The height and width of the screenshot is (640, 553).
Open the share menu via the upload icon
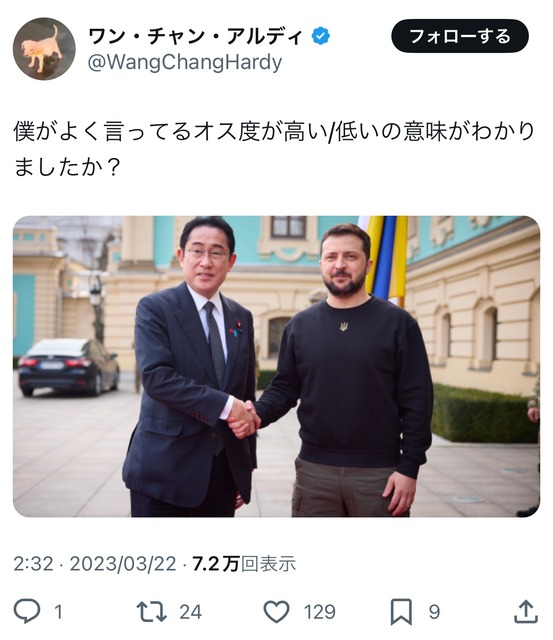coord(526,611)
